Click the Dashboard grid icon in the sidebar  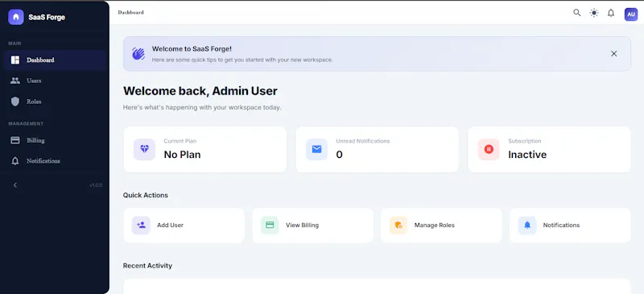15,60
